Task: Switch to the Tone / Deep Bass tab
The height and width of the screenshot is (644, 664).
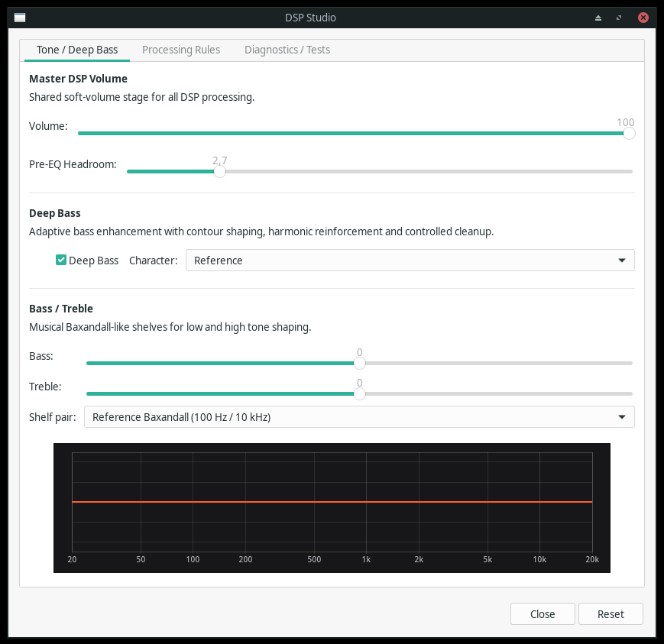Action: (x=77, y=50)
